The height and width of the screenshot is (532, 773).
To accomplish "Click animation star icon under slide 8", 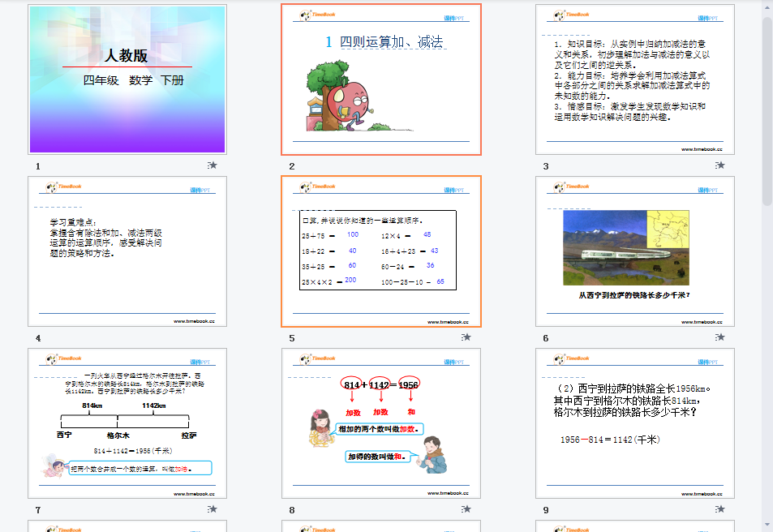I will coord(466,508).
